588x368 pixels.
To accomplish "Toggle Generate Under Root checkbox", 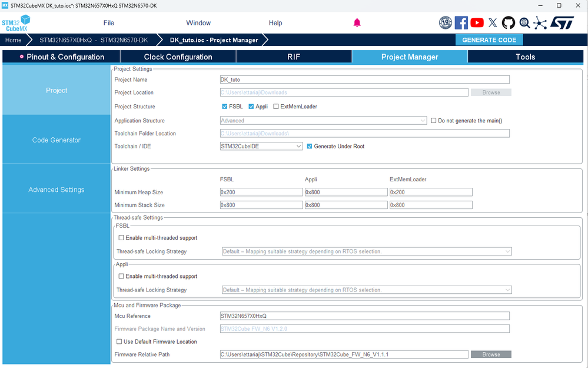I will (x=310, y=146).
